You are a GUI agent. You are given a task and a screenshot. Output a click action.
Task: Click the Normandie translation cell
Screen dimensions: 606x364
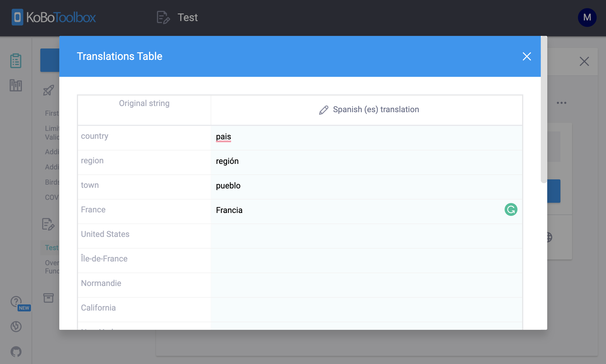pyautogui.click(x=366, y=284)
